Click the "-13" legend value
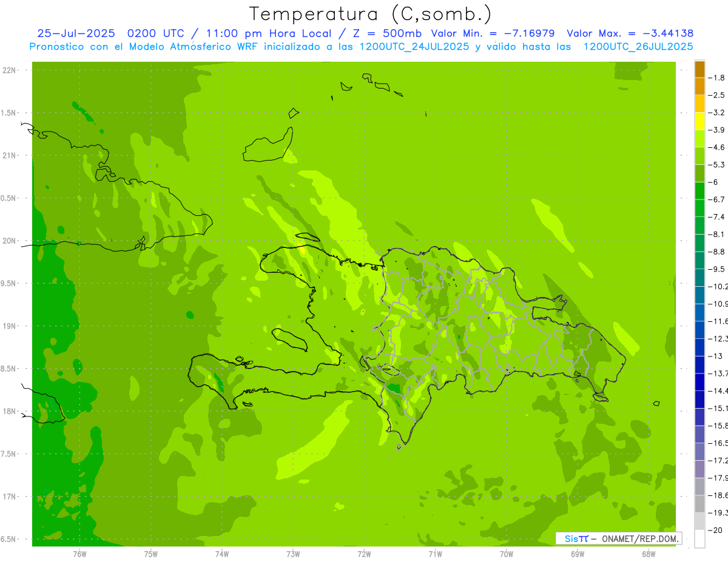This screenshot has height=562, width=728. 715,356
